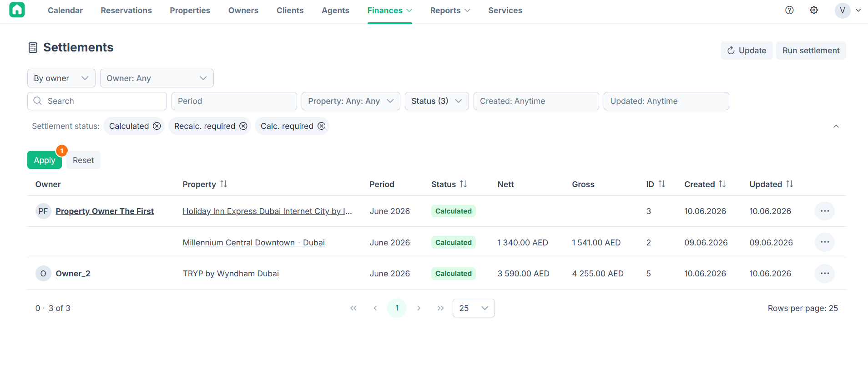The width and height of the screenshot is (868, 387).
Task: Open the Calendar tab
Action: tap(65, 10)
